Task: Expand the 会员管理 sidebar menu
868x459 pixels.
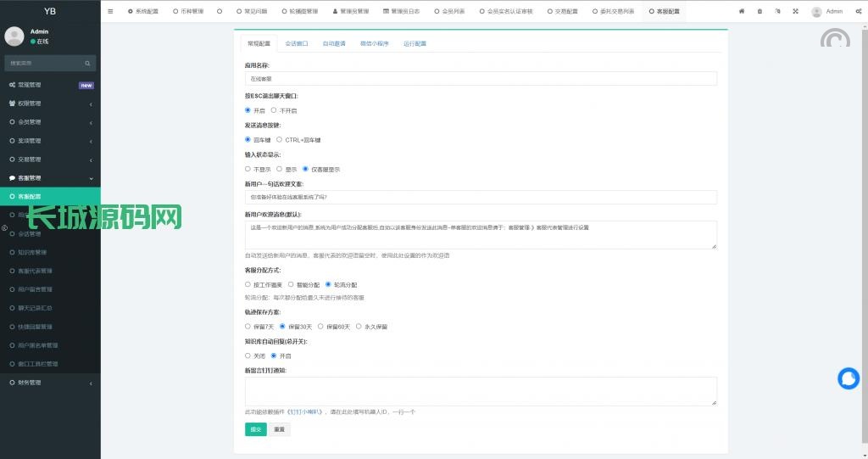Action: click(x=49, y=122)
